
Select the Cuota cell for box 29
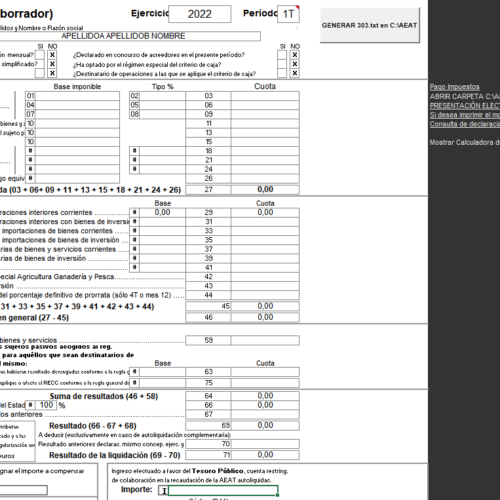click(x=265, y=212)
